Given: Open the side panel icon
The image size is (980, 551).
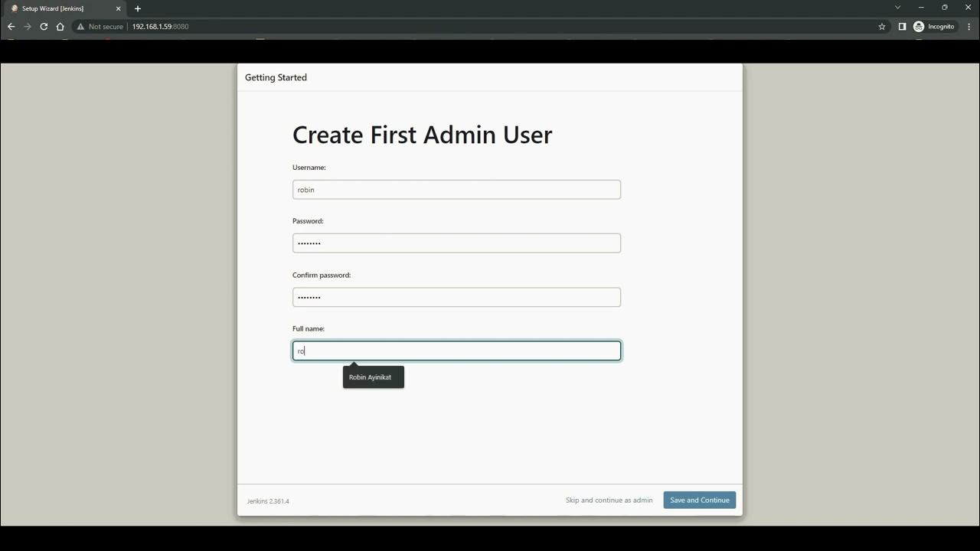Looking at the screenshot, I should [902, 26].
